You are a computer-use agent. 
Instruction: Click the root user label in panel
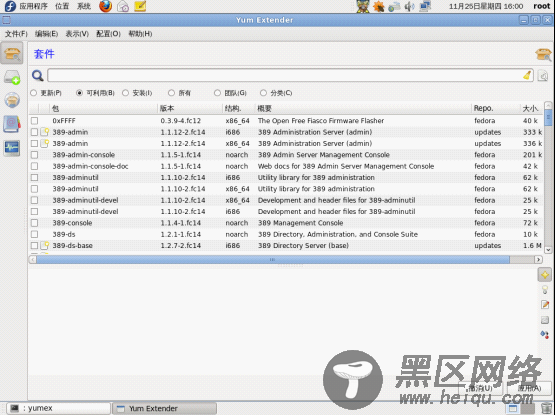pyautogui.click(x=541, y=6)
